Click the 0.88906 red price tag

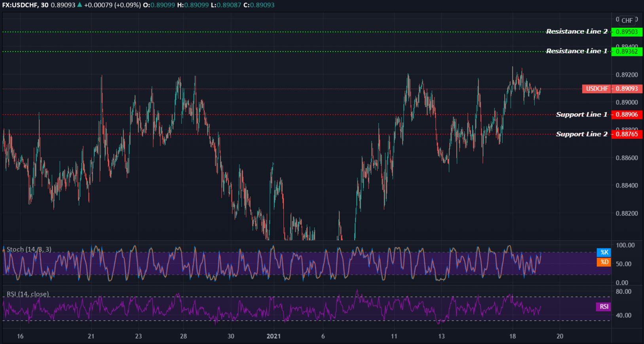click(627, 115)
